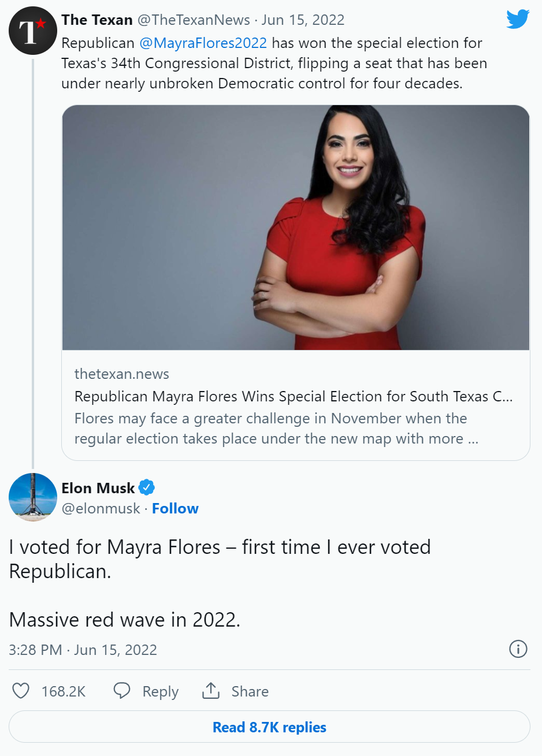This screenshot has height=756, width=542.
Task: Click the @elonmusk handle
Action: pyautogui.click(x=101, y=509)
